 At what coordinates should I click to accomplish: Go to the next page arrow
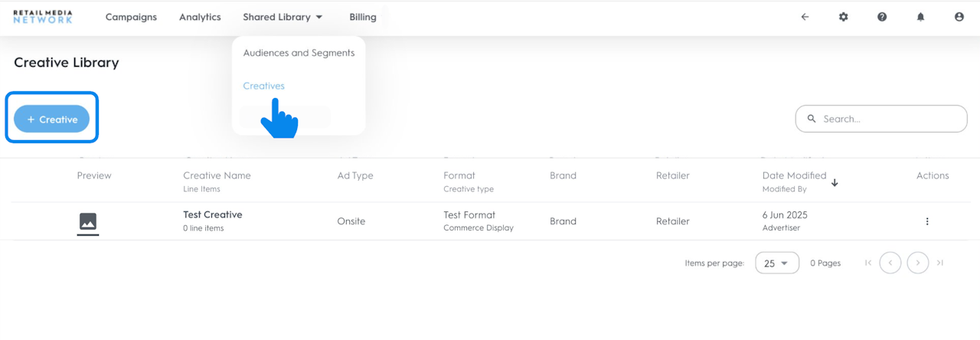pyautogui.click(x=917, y=263)
